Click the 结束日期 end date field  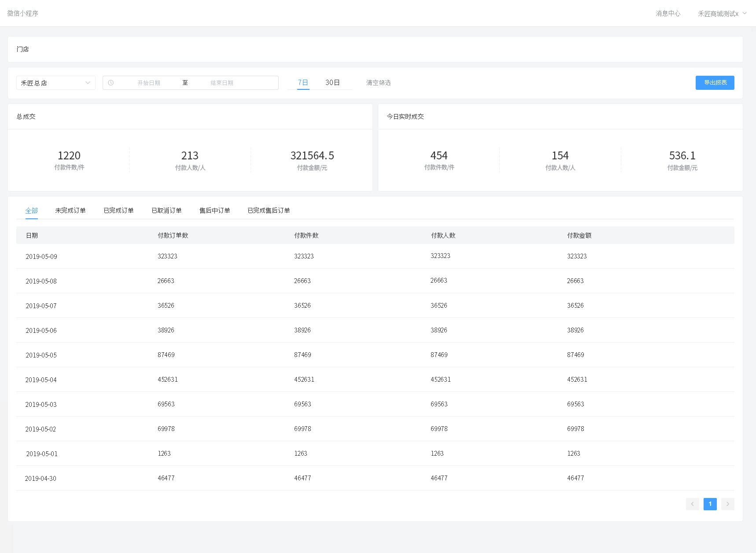[x=222, y=83]
